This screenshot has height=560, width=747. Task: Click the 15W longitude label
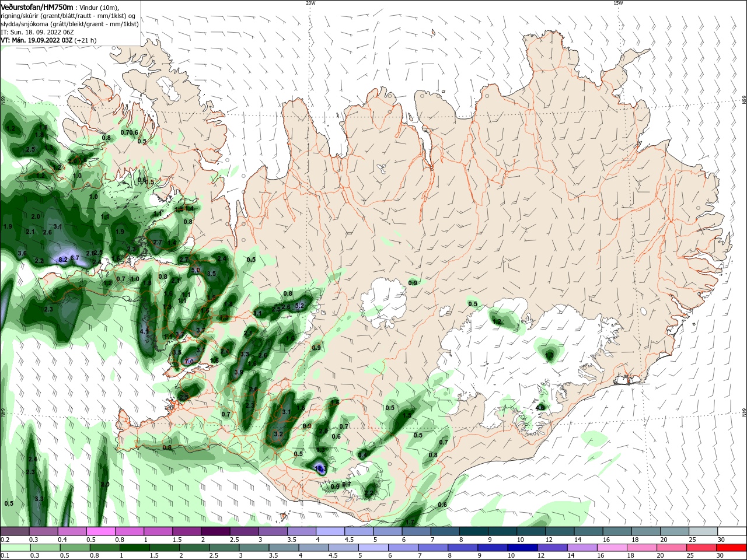(x=618, y=3)
